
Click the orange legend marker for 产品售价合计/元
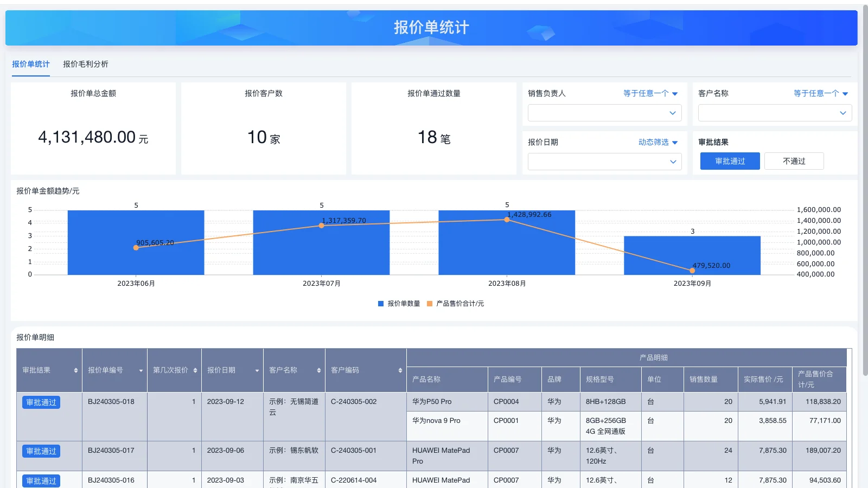click(x=429, y=304)
